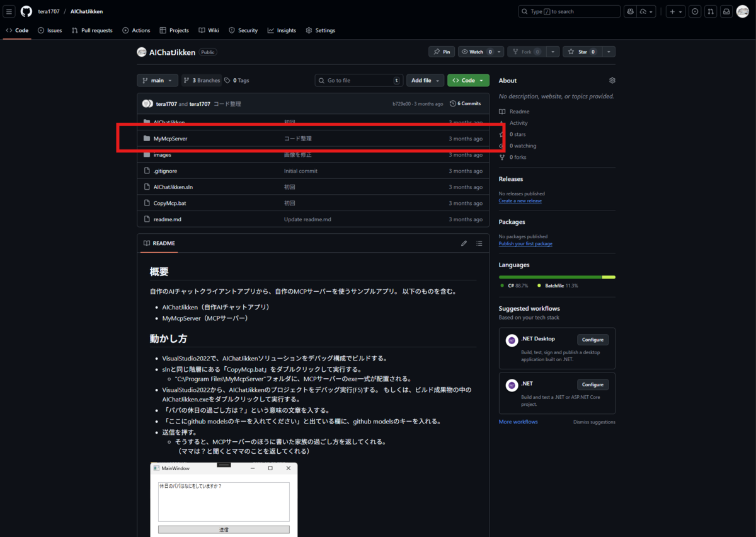Switch to the Actions tab

[x=136, y=30]
